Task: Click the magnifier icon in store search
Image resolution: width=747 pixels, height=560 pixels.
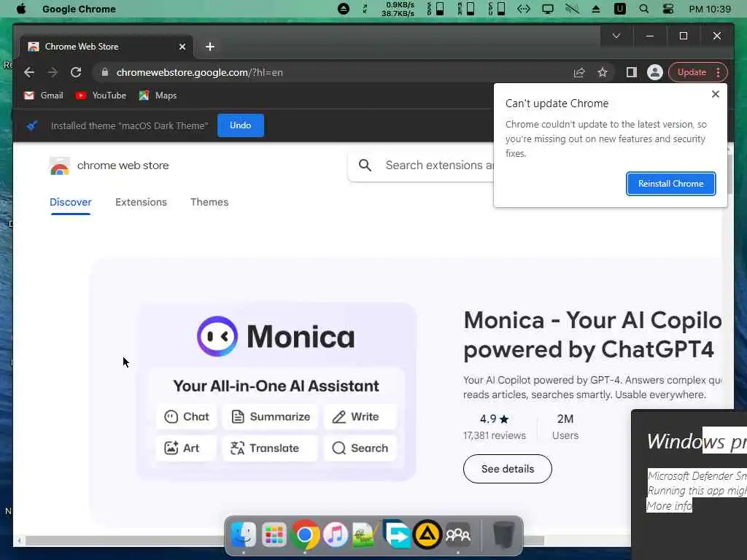Action: tap(365, 166)
